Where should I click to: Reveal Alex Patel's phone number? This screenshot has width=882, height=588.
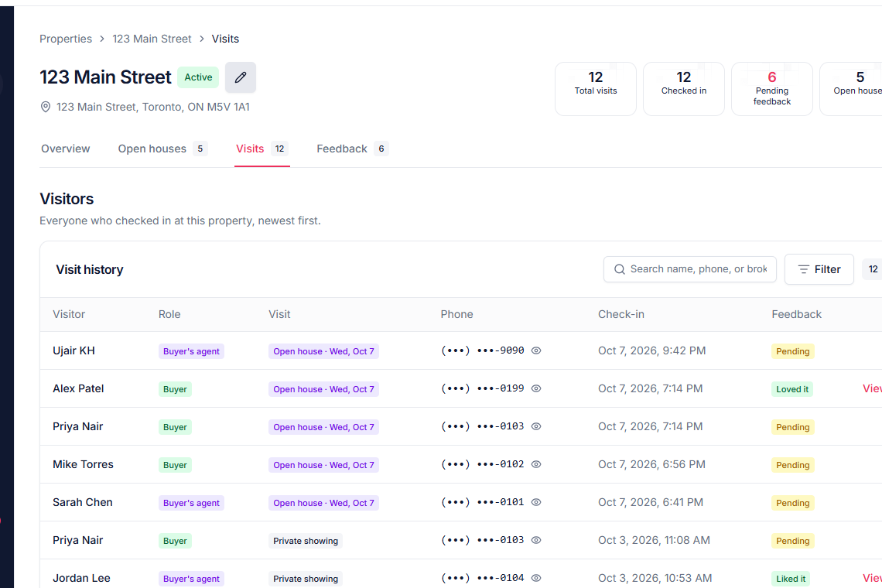[536, 388]
